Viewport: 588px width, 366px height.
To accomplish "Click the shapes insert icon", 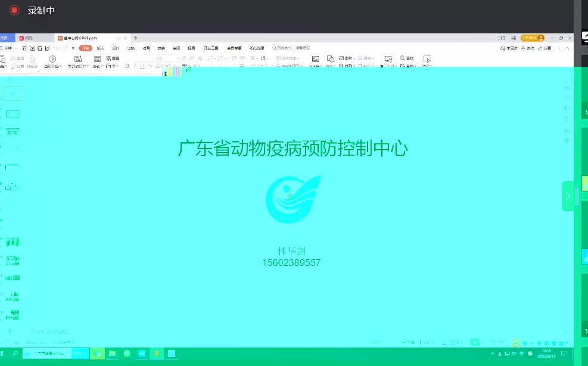I will click(x=331, y=59).
